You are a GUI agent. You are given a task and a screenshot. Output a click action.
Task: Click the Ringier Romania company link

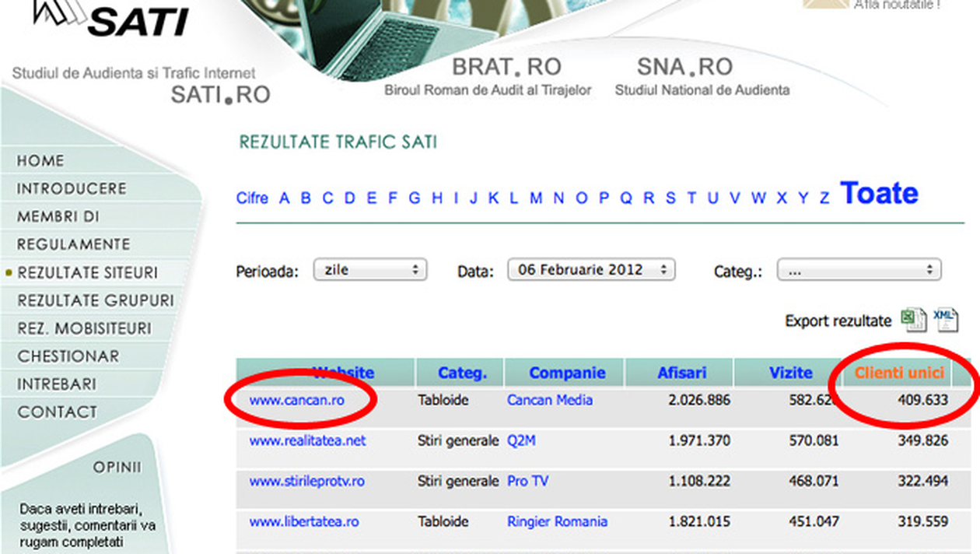coord(557,521)
